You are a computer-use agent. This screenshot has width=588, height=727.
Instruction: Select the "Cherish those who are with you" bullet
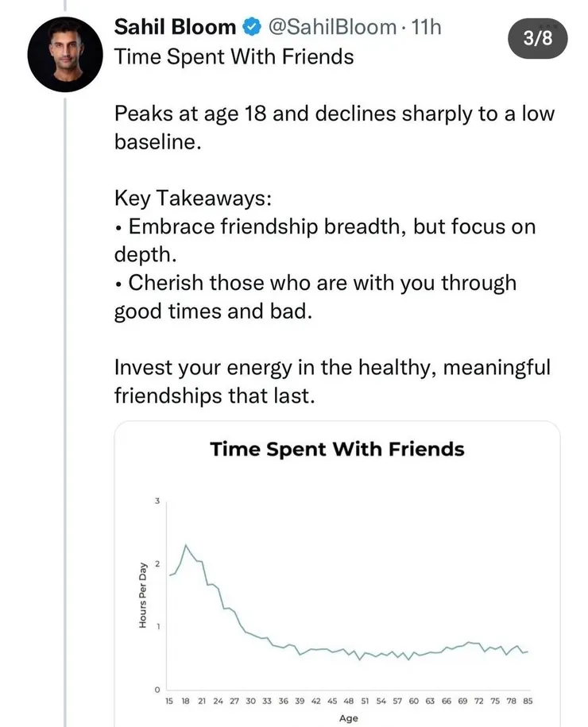315,297
